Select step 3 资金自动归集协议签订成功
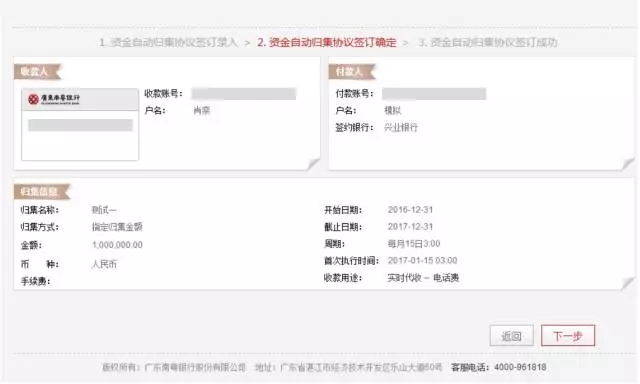The image size is (640, 384). pos(488,42)
